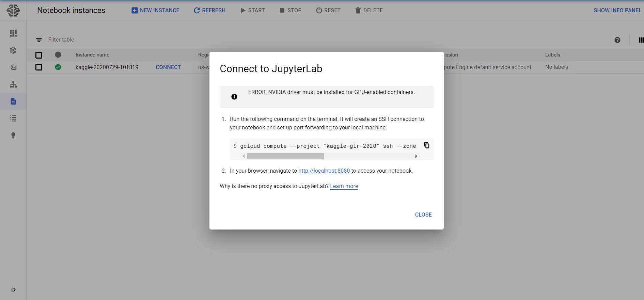Open the help question mark icon
The height and width of the screenshot is (300, 644).
pos(617,40)
